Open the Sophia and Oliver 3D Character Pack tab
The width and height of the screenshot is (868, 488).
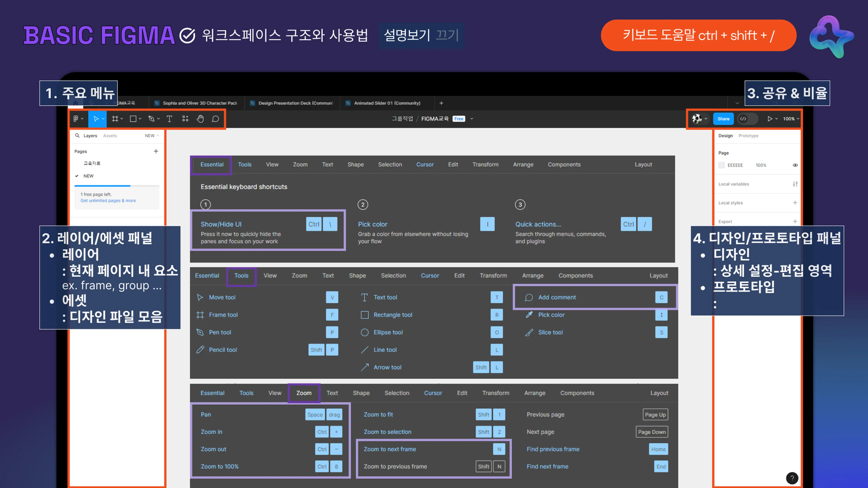[196, 103]
